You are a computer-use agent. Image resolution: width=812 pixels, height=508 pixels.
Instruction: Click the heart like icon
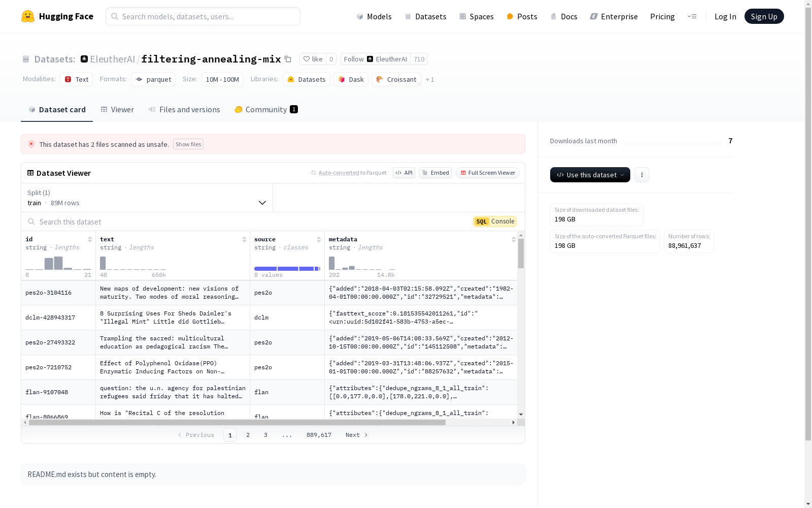coord(307,59)
